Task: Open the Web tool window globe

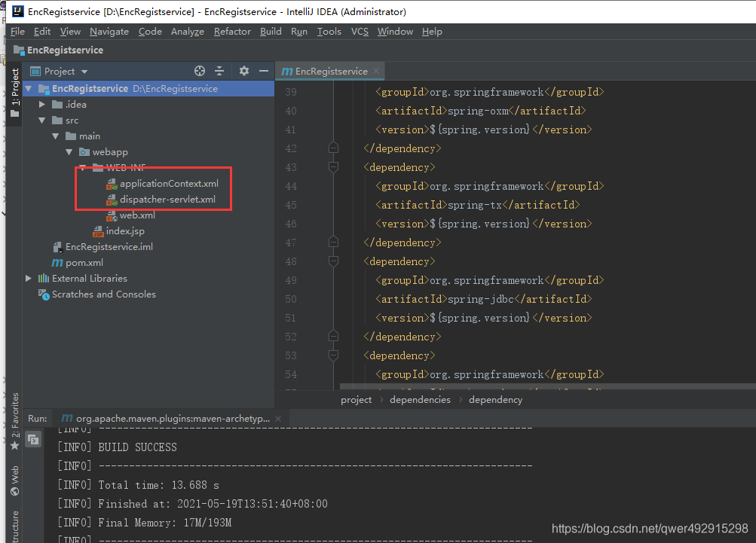Action: pos(14,492)
